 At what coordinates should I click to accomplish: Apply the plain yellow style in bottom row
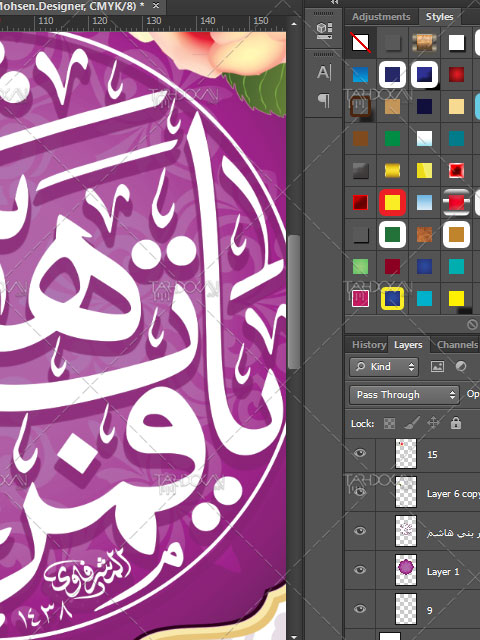pos(456,298)
